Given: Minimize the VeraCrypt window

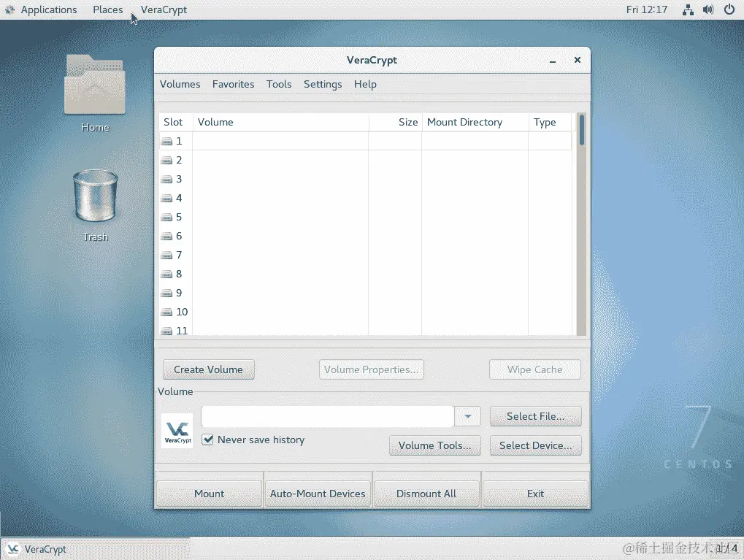Looking at the screenshot, I should (553, 61).
